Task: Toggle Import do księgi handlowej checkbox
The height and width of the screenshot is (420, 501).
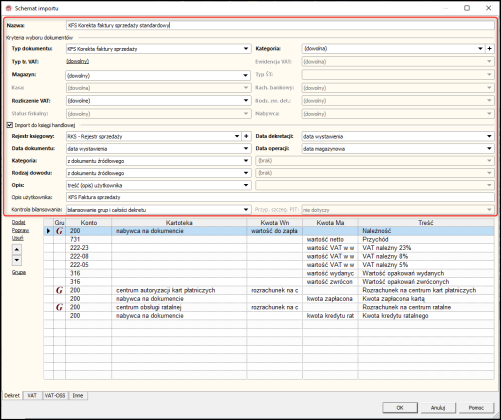Action: tap(10, 125)
